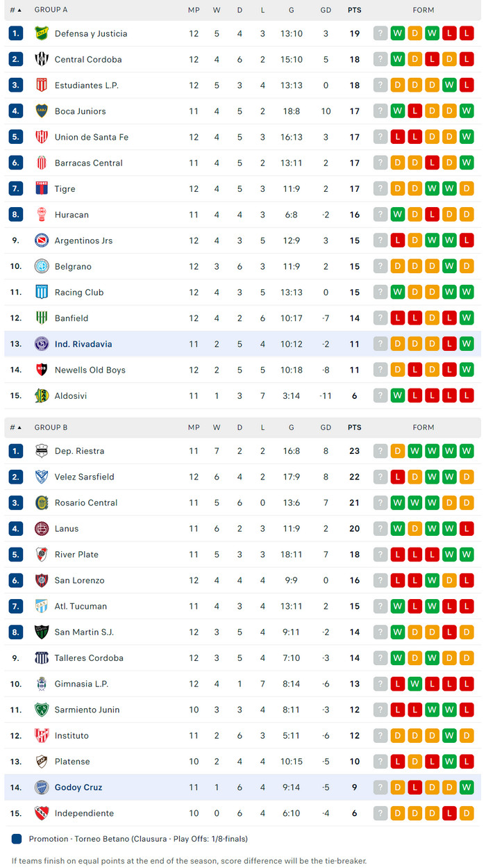This screenshot has width=486, height=868.
Task: Click Lanus's most recent L form badge
Action: pyautogui.click(x=467, y=529)
